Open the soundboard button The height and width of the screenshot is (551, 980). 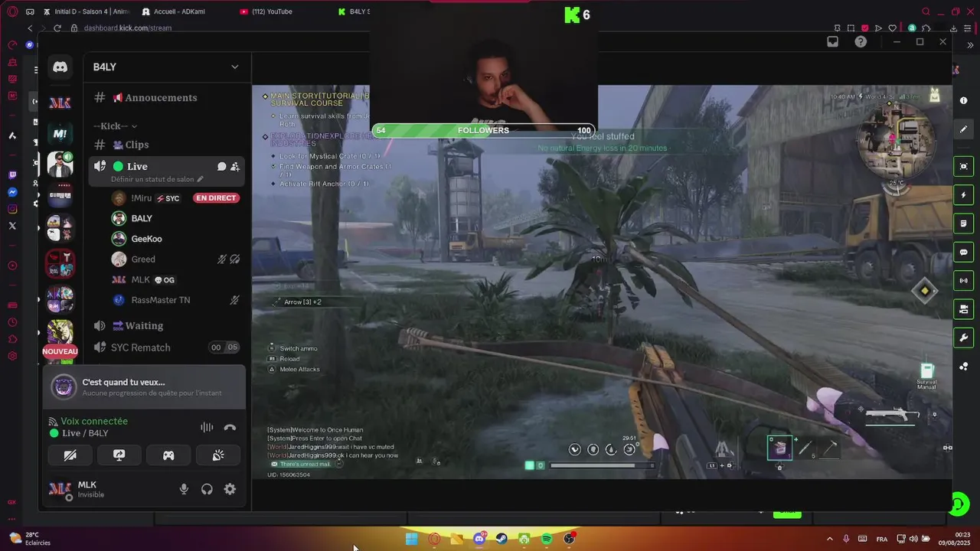tap(218, 455)
